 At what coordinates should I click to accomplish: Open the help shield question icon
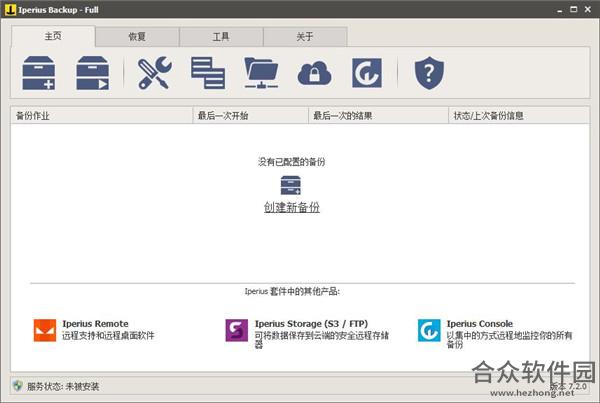coord(429,73)
